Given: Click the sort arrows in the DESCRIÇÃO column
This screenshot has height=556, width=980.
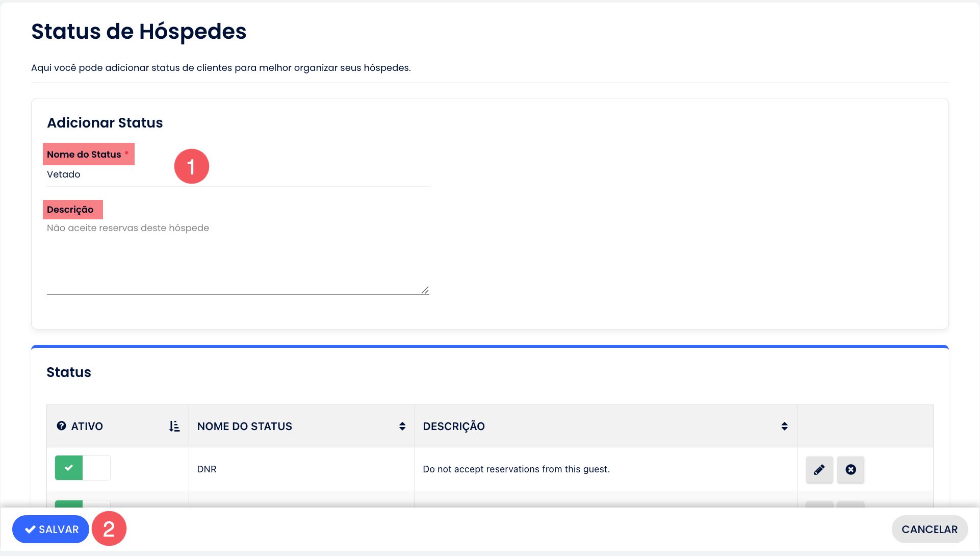Looking at the screenshot, I should (784, 426).
